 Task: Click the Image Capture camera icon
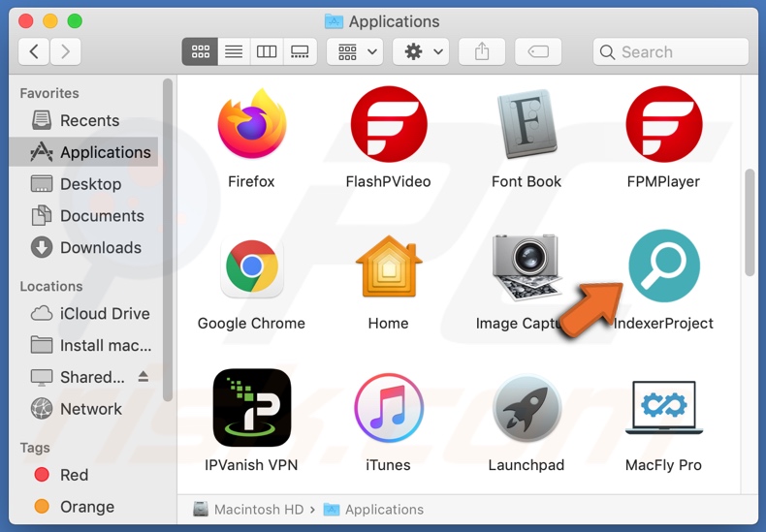click(527, 267)
